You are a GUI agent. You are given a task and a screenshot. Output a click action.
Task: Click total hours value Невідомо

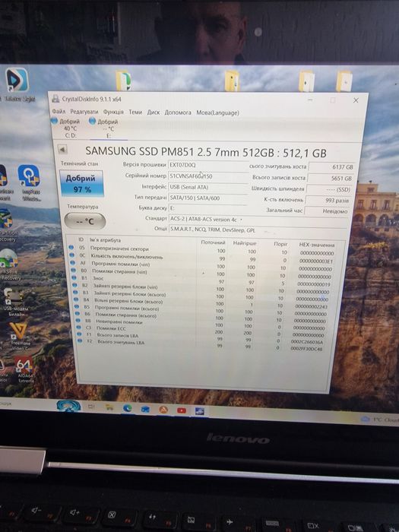(328, 211)
